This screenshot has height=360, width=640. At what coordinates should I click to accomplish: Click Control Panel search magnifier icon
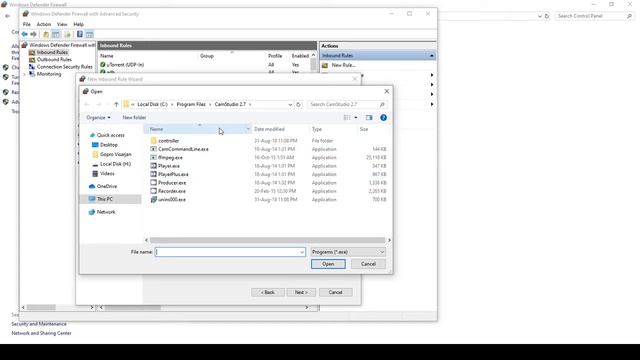click(x=629, y=16)
